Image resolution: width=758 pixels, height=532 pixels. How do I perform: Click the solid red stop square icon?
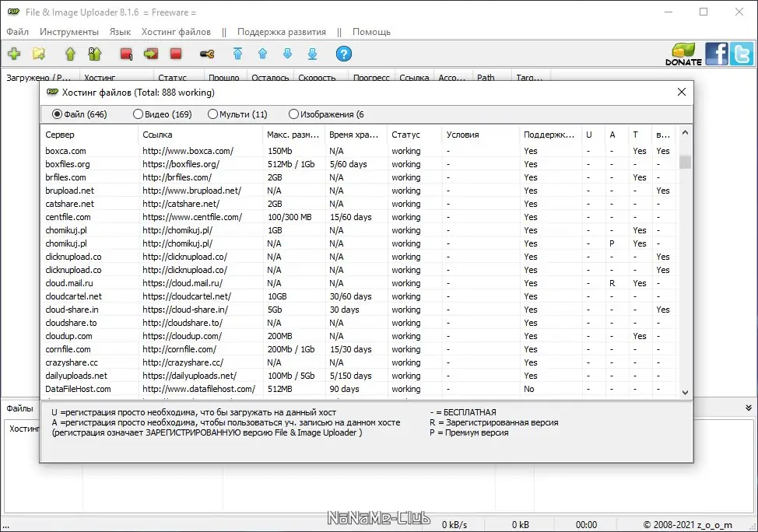(x=176, y=54)
